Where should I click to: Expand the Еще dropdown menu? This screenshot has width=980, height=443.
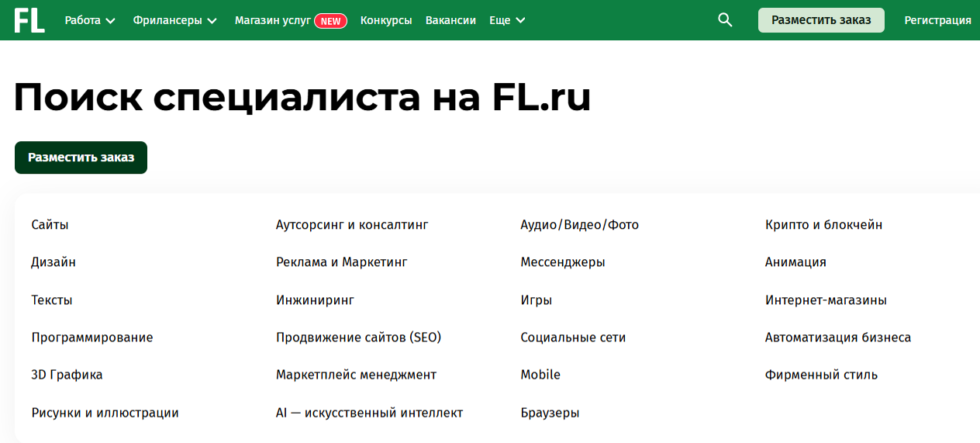point(507,21)
